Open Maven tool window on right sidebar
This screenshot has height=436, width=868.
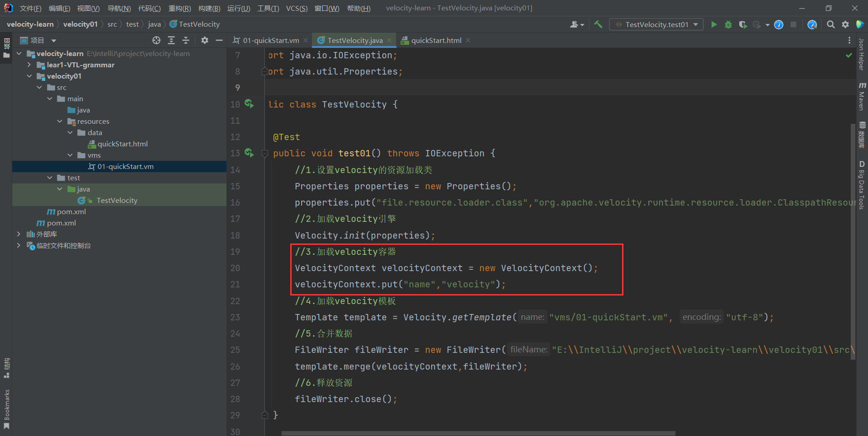(x=862, y=96)
